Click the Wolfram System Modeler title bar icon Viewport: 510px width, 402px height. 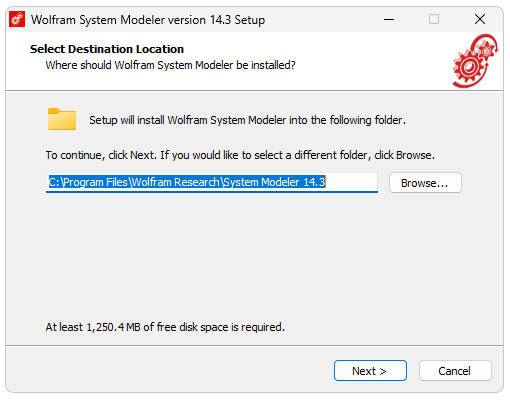[x=17, y=19]
